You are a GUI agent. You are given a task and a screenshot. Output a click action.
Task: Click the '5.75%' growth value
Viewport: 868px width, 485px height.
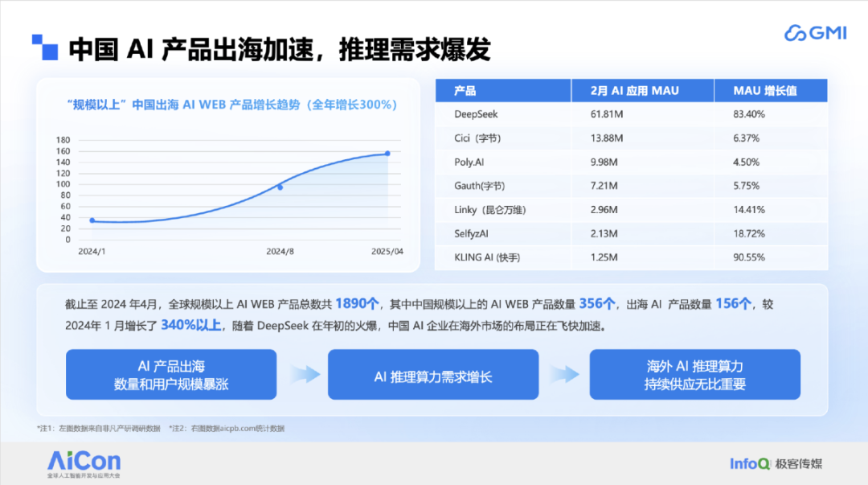click(746, 186)
